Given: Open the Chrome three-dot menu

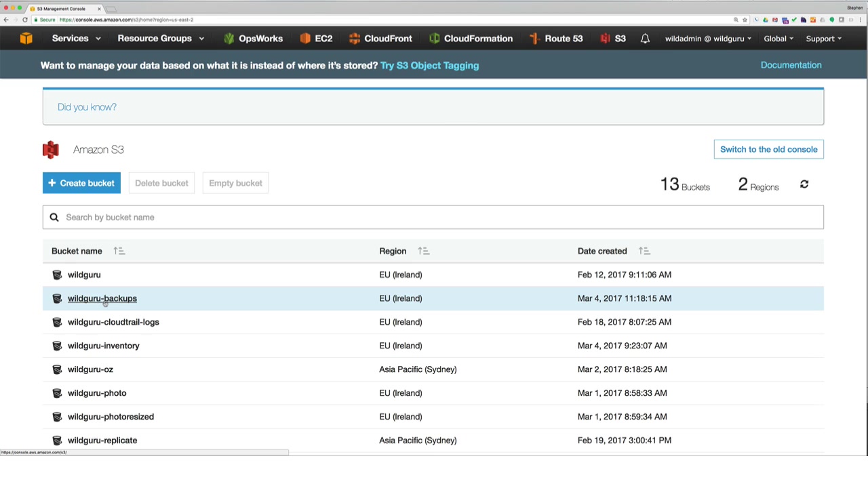Looking at the screenshot, I should click(x=860, y=20).
